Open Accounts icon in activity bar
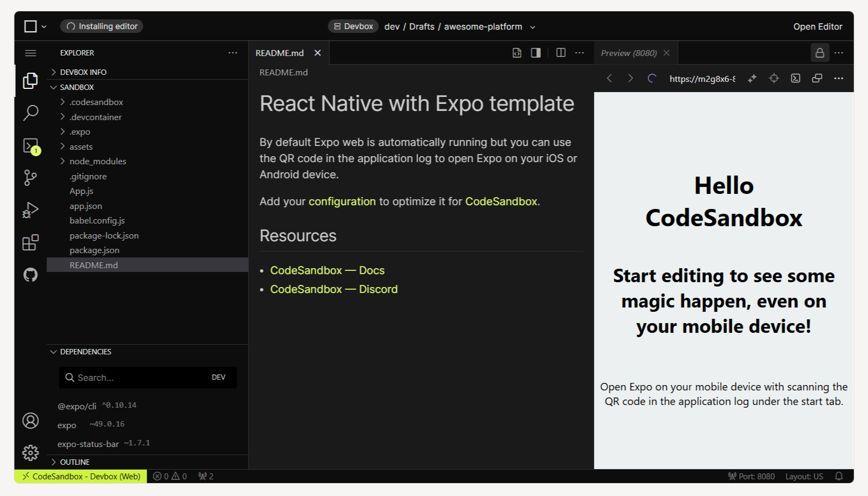This screenshot has height=496, width=868. coord(31,421)
